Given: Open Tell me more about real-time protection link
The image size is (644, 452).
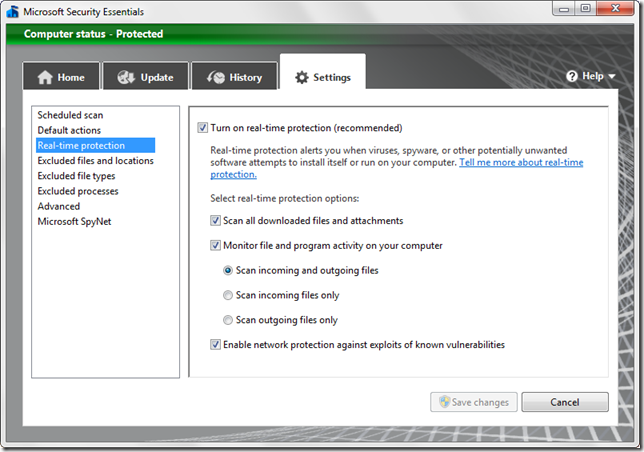Looking at the screenshot, I should pos(521,163).
